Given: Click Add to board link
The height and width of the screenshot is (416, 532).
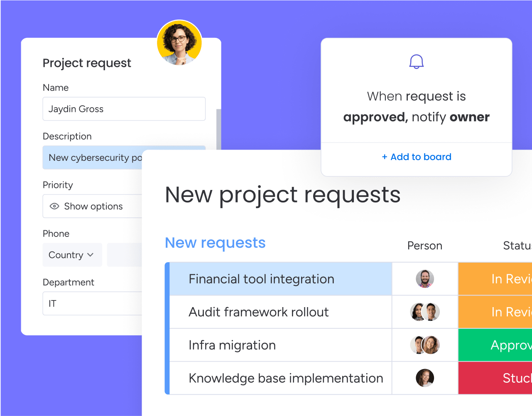Looking at the screenshot, I should pyautogui.click(x=416, y=157).
